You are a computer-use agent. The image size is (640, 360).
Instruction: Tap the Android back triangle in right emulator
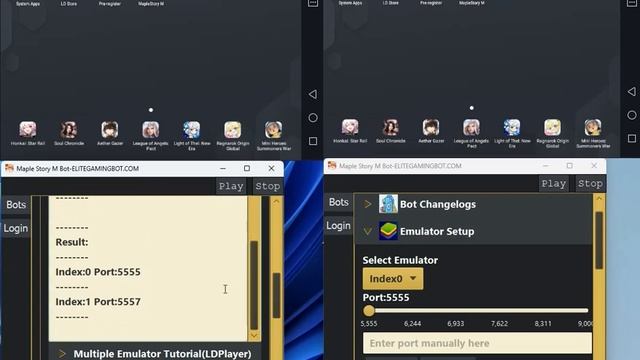tap(631, 92)
